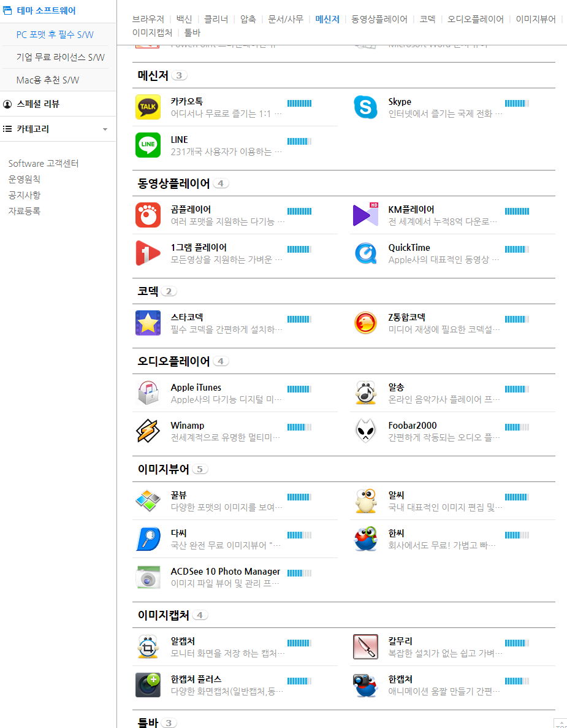Switch to the 이미지캡쳐 tab
Viewport: 567px width, 728px height.
point(153,33)
